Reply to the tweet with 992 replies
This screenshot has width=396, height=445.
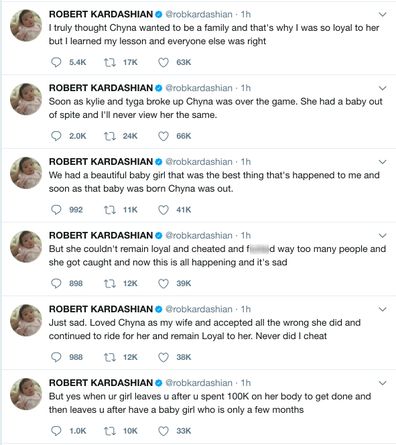click(56, 210)
